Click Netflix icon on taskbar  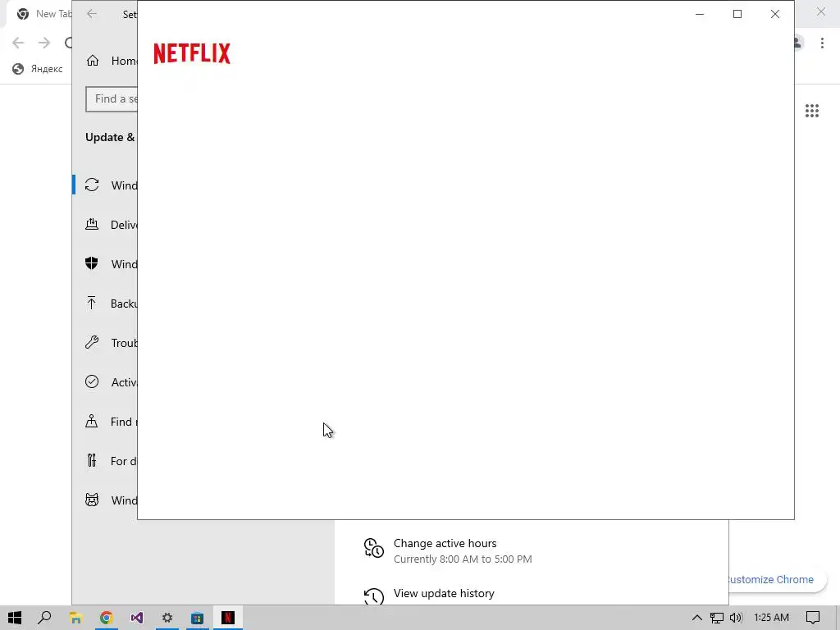pyautogui.click(x=228, y=618)
